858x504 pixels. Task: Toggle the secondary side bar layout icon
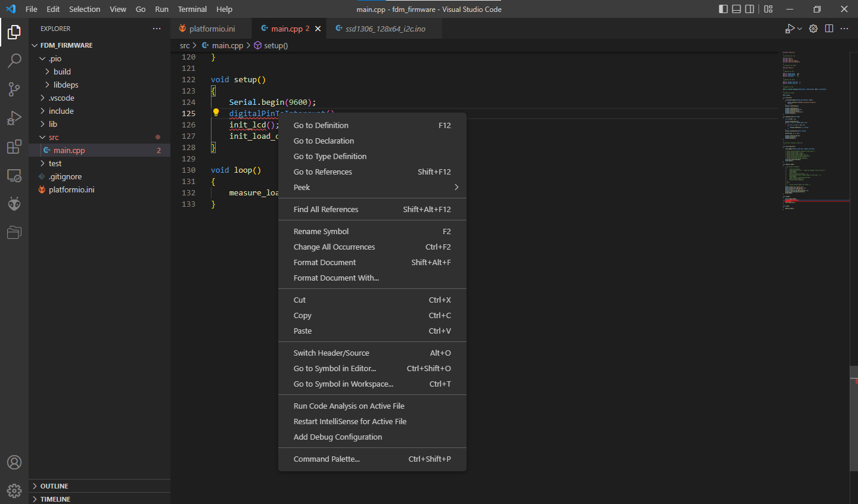click(x=750, y=9)
